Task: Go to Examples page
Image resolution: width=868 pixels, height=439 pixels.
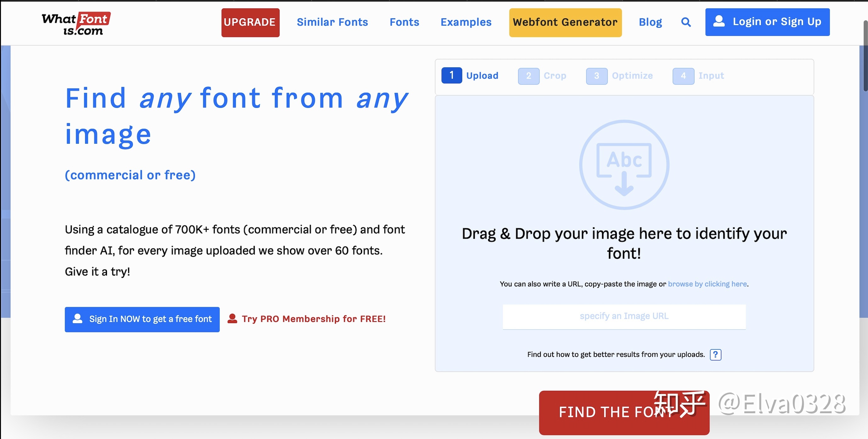Action: 466,22
